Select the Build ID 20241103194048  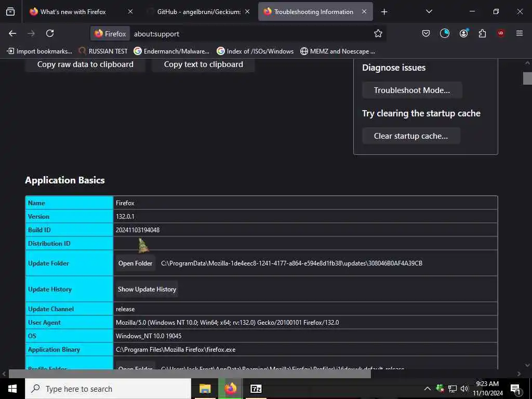[x=137, y=230]
